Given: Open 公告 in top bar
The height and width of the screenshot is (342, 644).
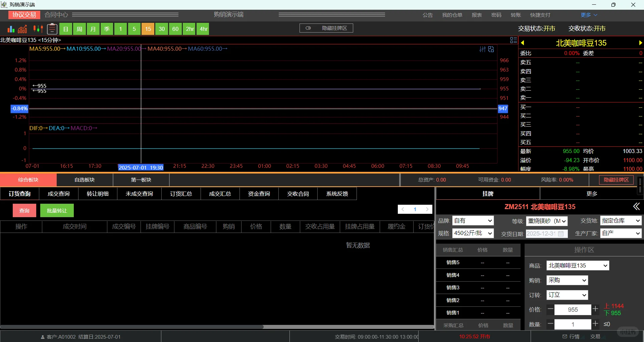Looking at the screenshot, I should 428,15.
